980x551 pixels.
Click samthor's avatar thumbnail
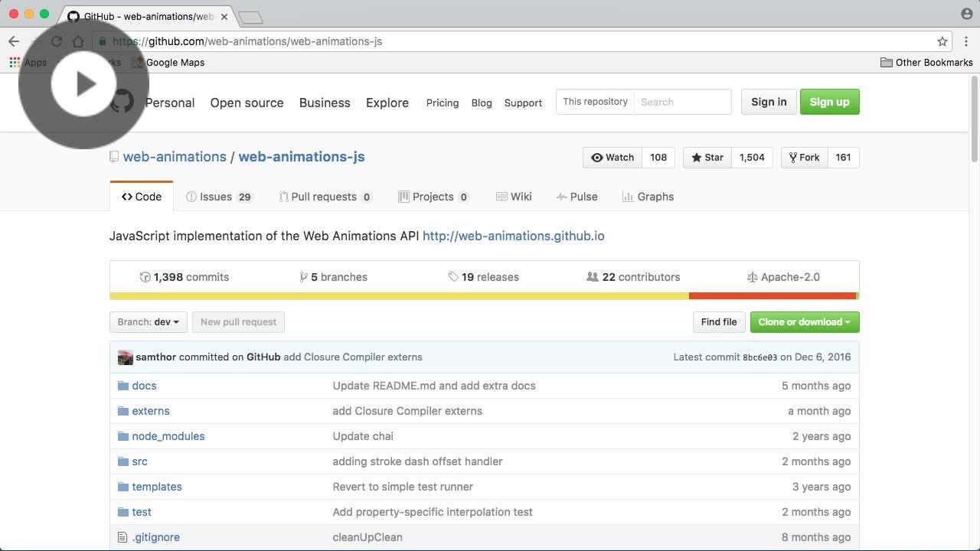(126, 357)
